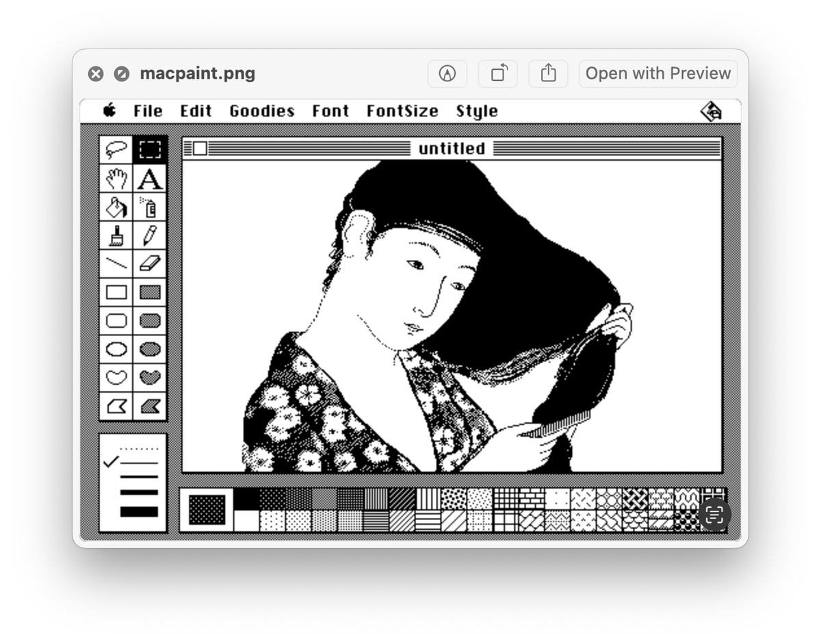The height and width of the screenshot is (644, 821).
Task: Choose the thickest line width
Action: pos(139,511)
